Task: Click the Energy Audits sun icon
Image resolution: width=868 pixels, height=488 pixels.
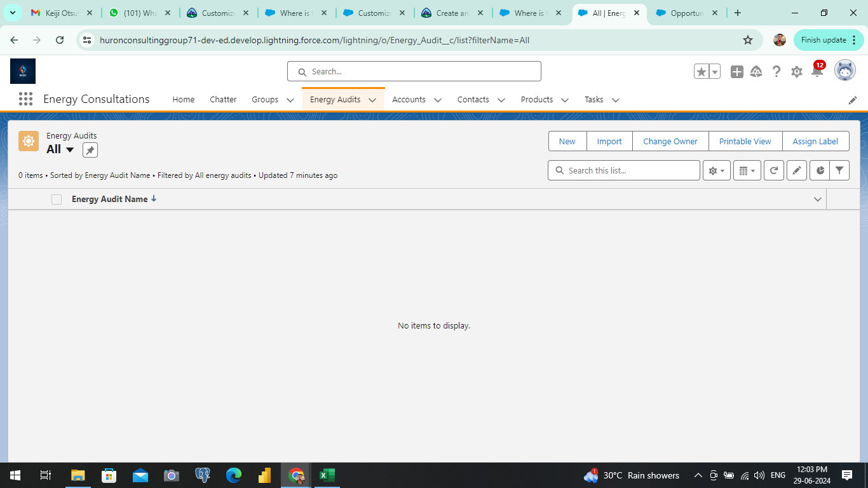Action: 29,141
